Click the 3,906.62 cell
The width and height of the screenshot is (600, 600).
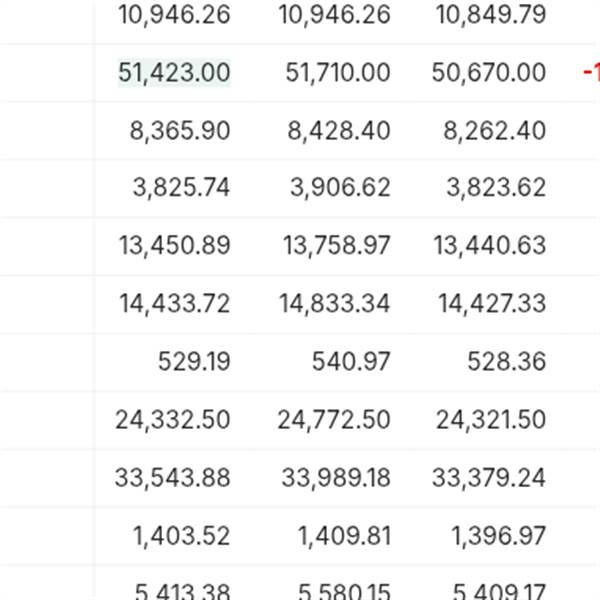pyautogui.click(x=340, y=188)
